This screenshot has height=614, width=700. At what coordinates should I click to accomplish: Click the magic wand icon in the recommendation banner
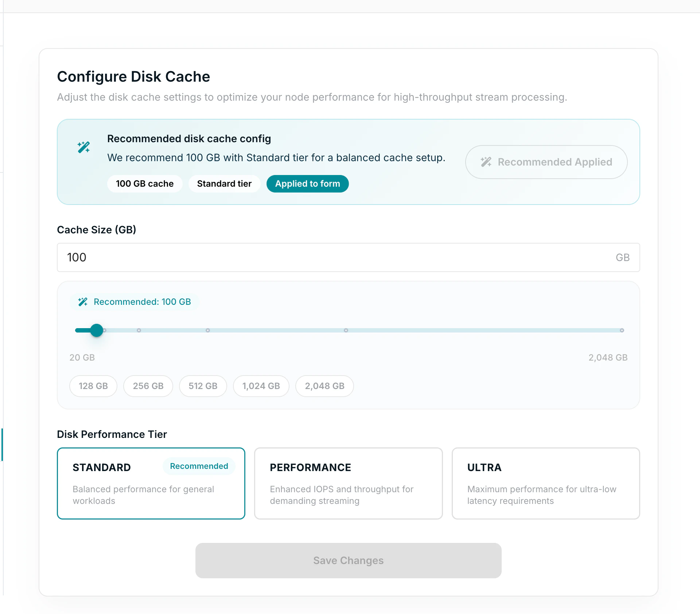tap(83, 147)
